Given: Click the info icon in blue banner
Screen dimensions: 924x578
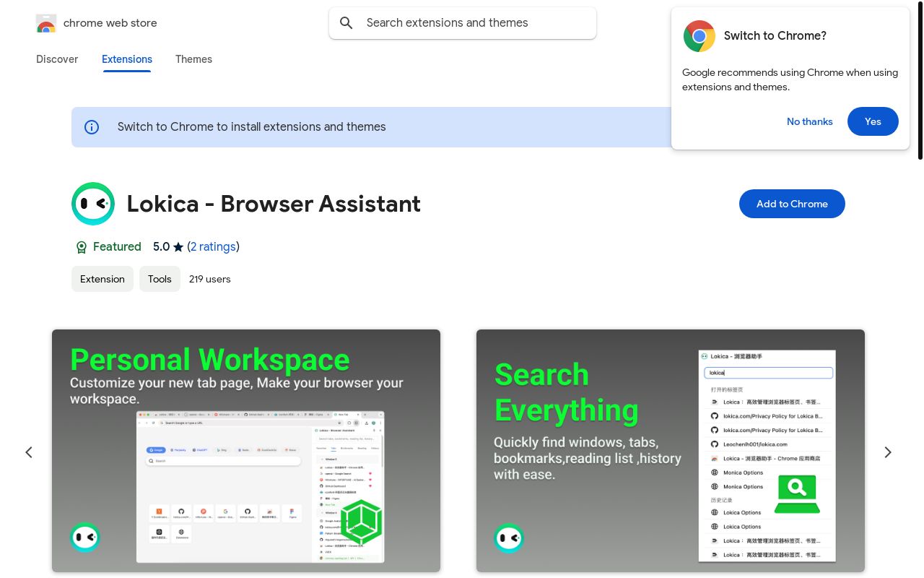Looking at the screenshot, I should pos(92,127).
